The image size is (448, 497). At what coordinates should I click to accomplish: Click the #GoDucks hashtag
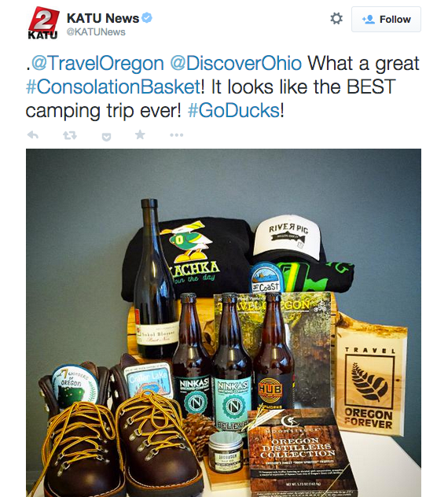click(x=233, y=111)
